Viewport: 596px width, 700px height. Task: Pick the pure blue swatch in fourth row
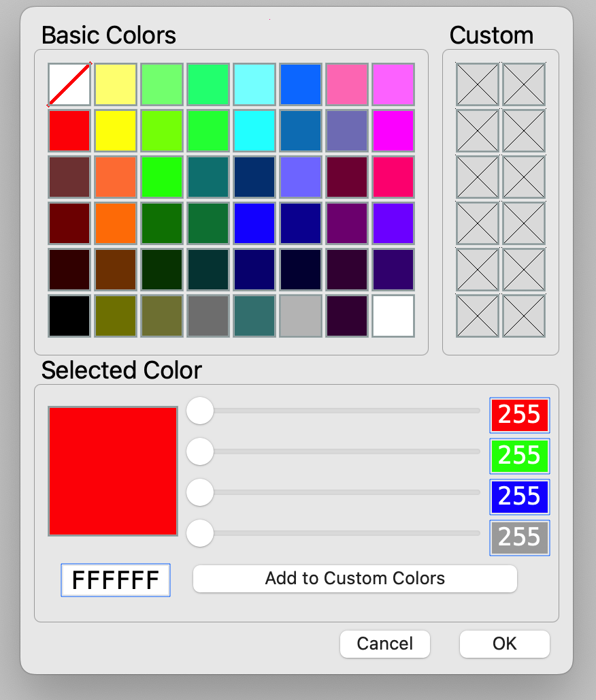tap(254, 223)
